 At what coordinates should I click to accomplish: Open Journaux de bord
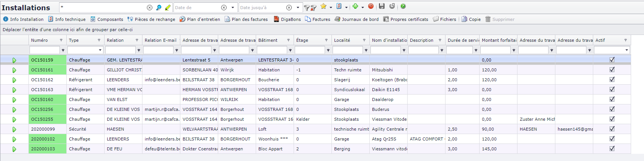pyautogui.click(x=356, y=19)
